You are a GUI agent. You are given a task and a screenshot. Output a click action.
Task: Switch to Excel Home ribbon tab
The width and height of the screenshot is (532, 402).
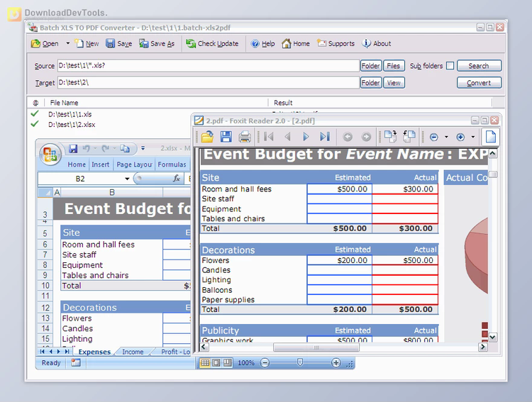click(77, 164)
